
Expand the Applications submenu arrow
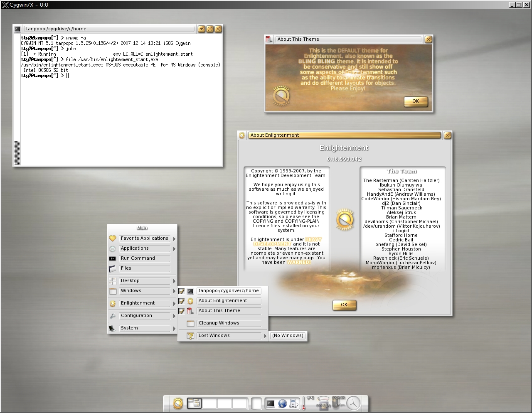coord(174,249)
